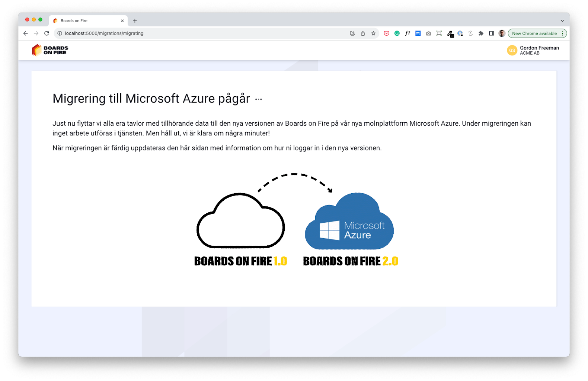The height and width of the screenshot is (381, 588).
Task: Close the Boards on Fire tab
Action: pos(122,21)
